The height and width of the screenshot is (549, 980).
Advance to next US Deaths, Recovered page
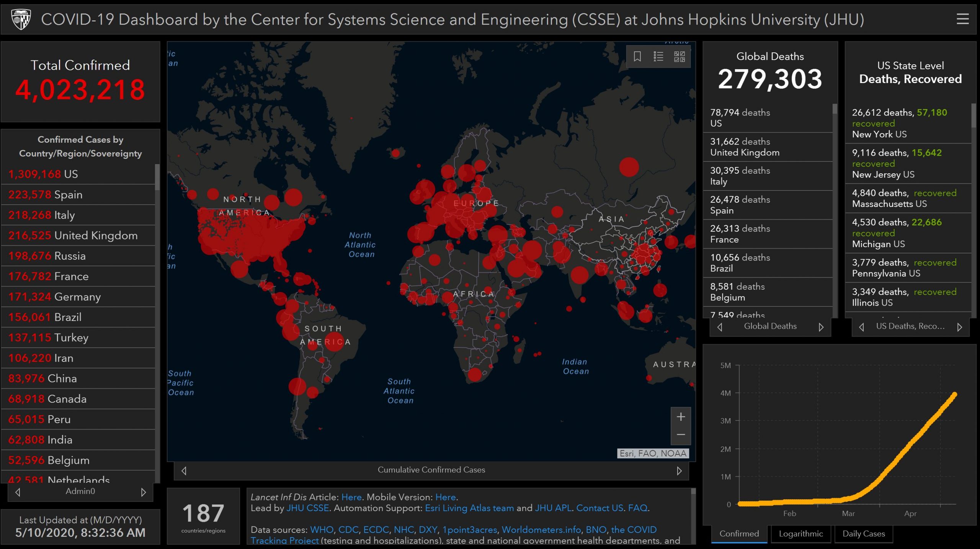(x=959, y=327)
